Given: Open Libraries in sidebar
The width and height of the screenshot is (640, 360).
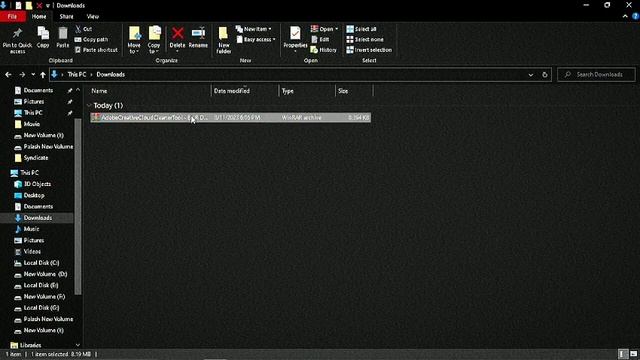Looking at the screenshot, I should 30,345.
